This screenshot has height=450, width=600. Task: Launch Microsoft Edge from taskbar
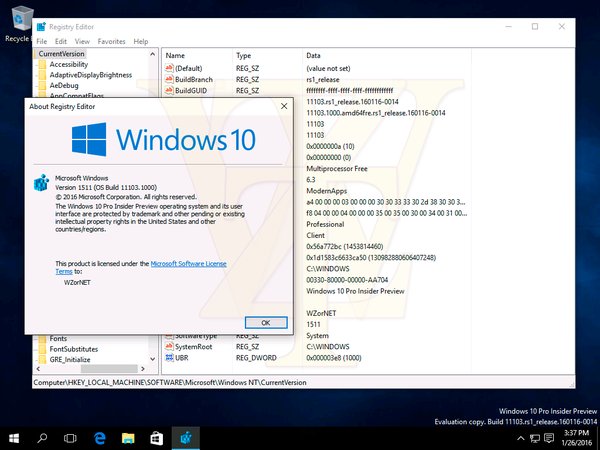coord(100,438)
